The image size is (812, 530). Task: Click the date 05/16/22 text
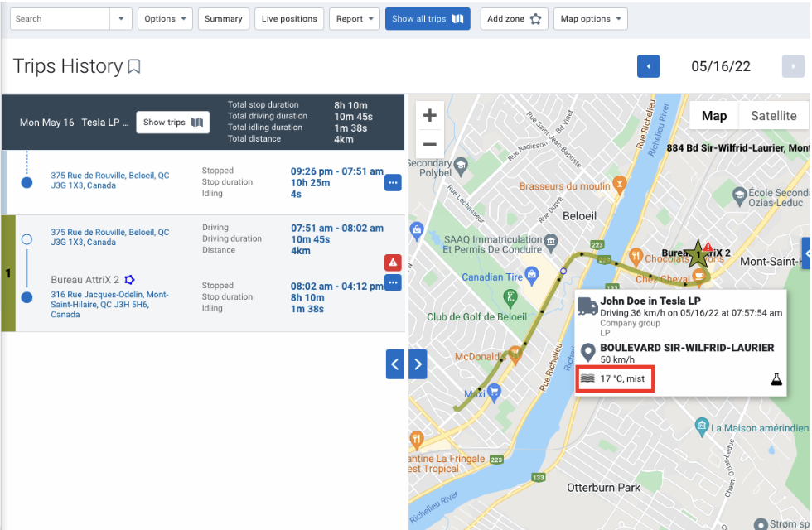720,66
